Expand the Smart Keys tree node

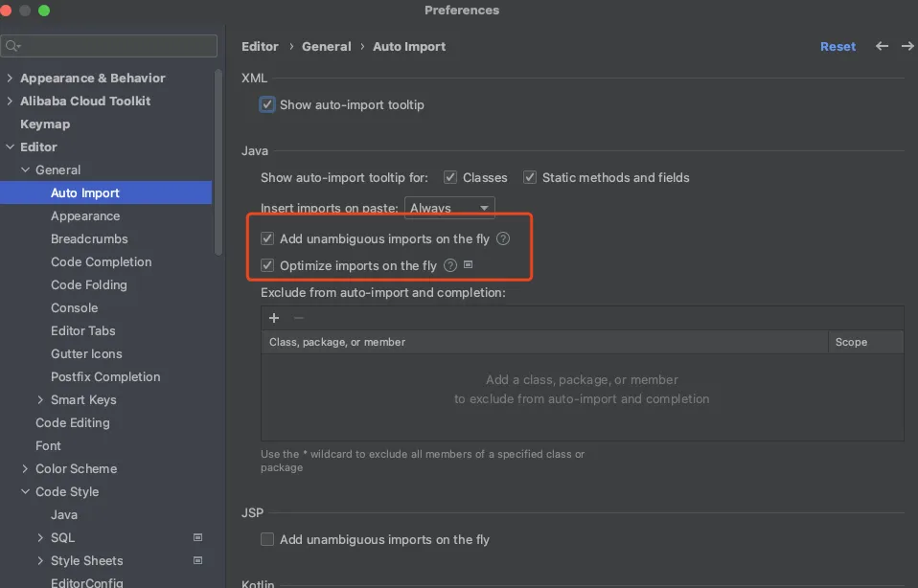tap(40, 400)
